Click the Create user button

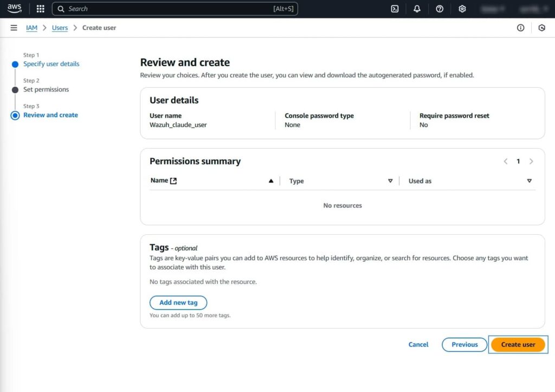(x=518, y=344)
